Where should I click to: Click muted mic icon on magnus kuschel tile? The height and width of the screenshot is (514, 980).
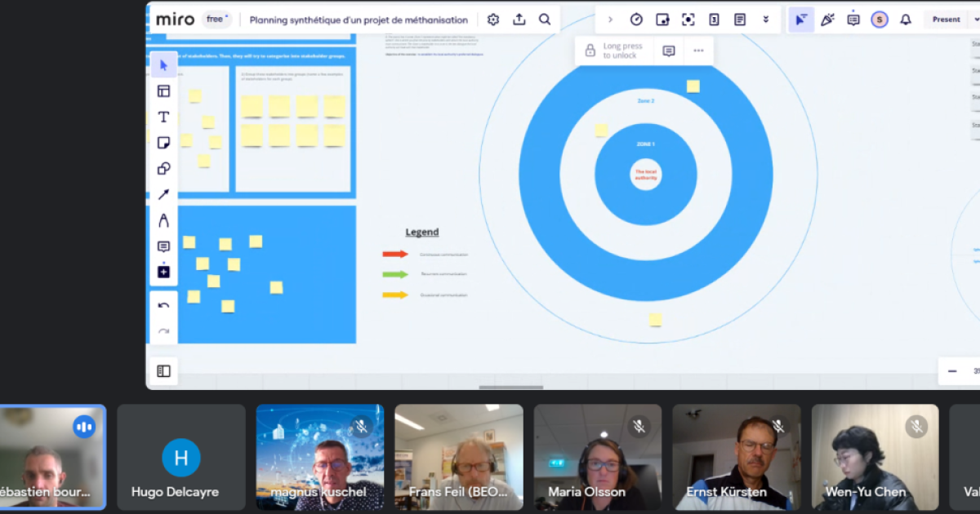[x=361, y=426]
